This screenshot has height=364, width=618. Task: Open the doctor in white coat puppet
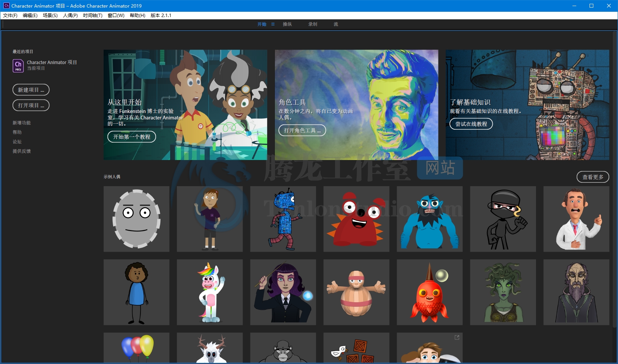click(576, 219)
